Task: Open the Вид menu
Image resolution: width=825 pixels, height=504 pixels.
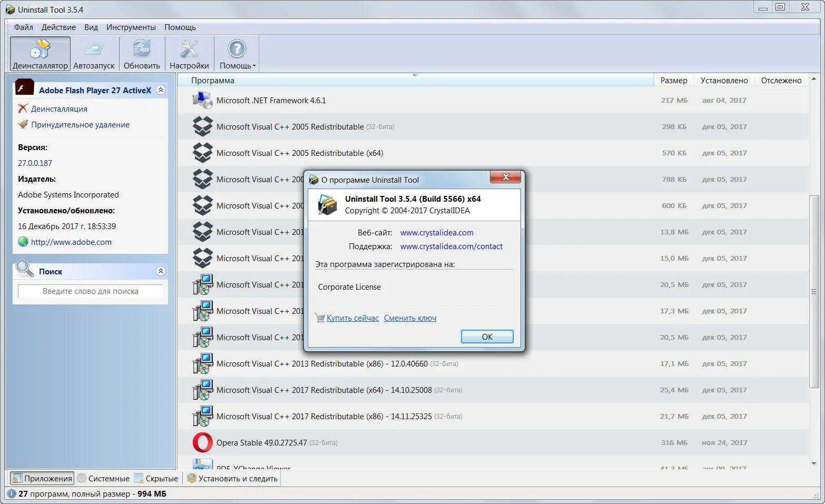Action: tap(91, 27)
